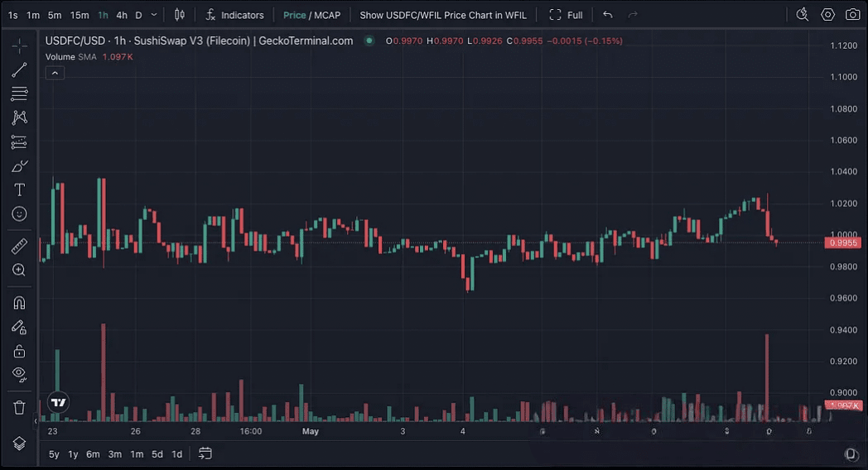The image size is (868, 470).
Task: Open the emoji icons tool
Action: coord(19,214)
